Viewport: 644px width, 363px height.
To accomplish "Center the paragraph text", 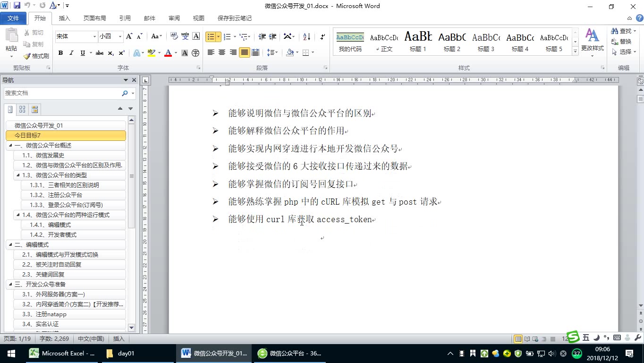I will tap(222, 52).
